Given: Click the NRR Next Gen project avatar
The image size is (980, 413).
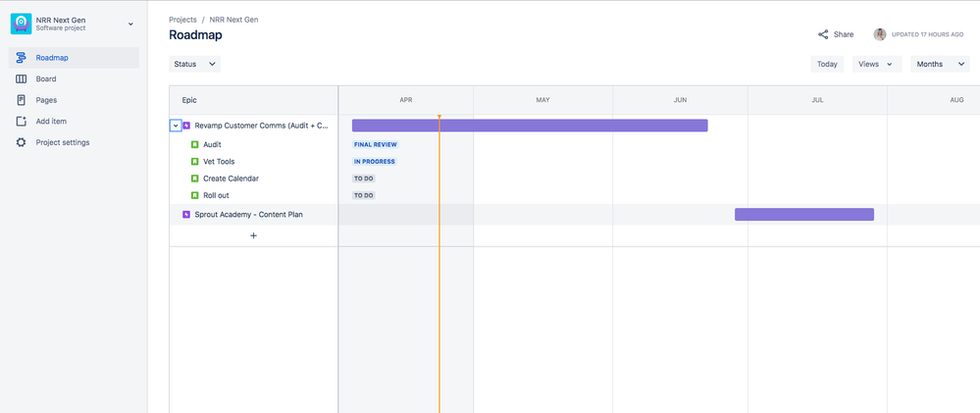Looking at the screenshot, I should point(22,24).
